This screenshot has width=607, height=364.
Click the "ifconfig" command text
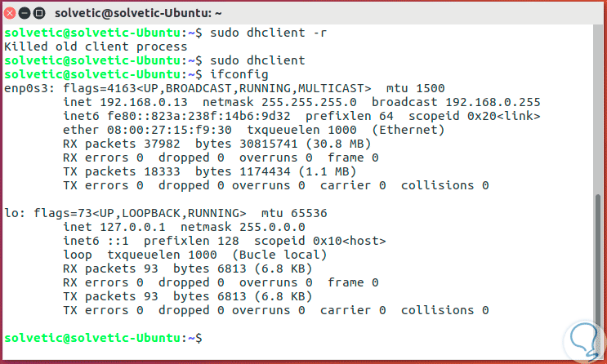tap(237, 74)
